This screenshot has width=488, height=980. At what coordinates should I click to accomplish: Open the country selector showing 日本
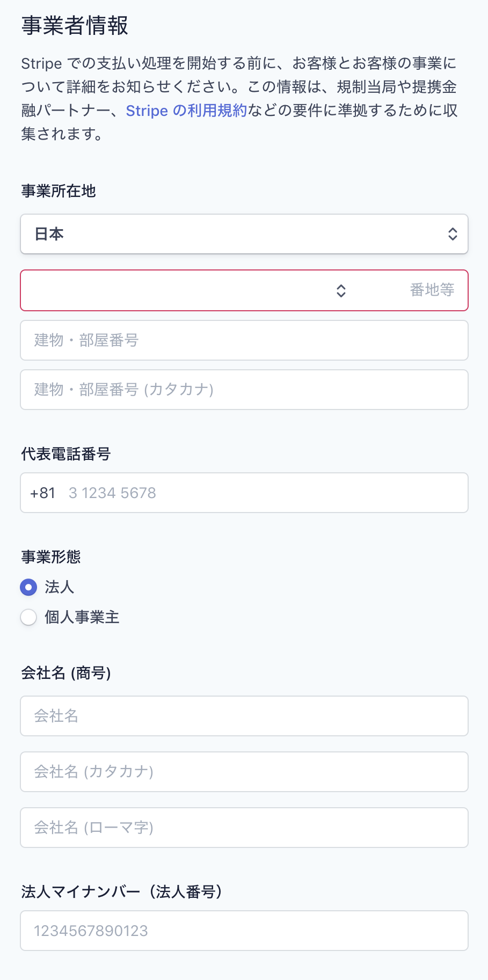click(244, 234)
